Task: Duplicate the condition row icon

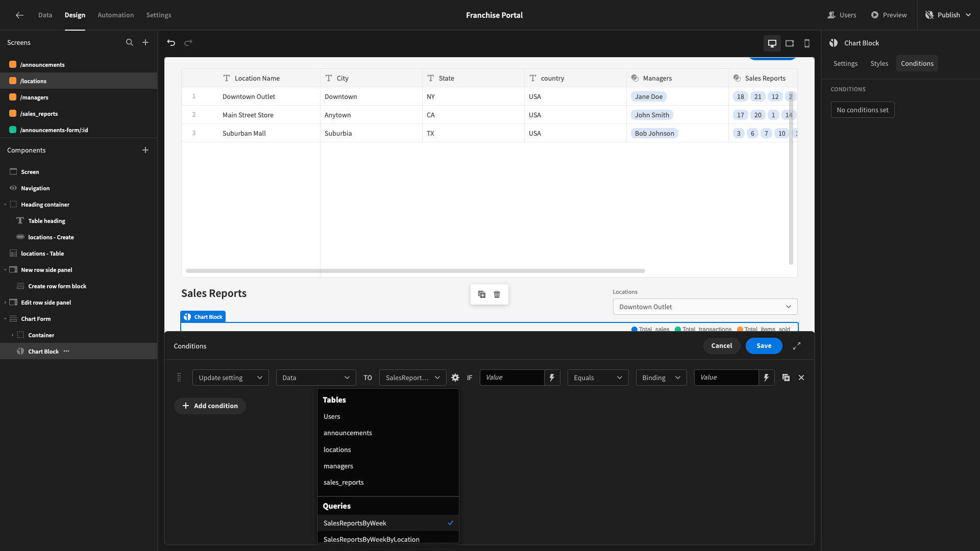Action: coord(786,378)
